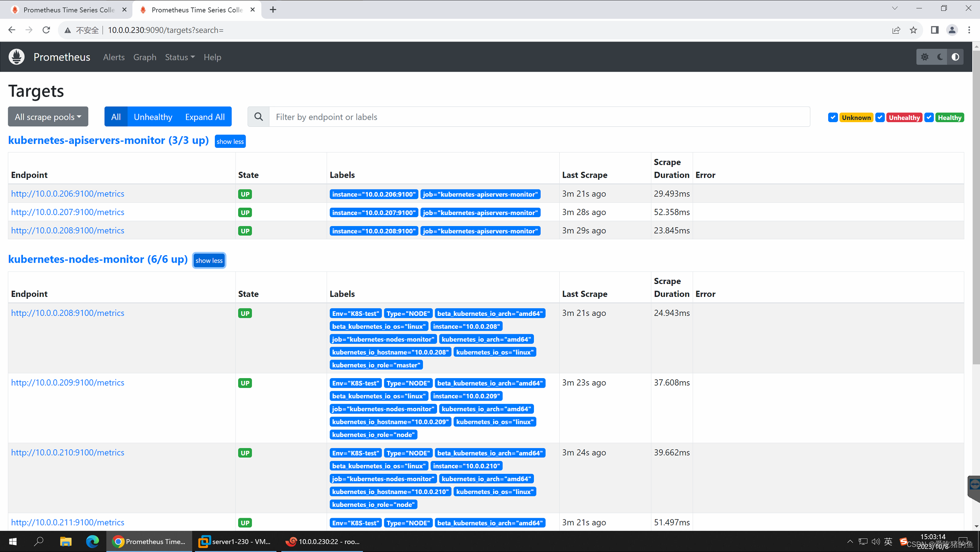Click UP state badge for 10.0.0.207
The height and width of the screenshot is (552, 980).
[245, 212]
